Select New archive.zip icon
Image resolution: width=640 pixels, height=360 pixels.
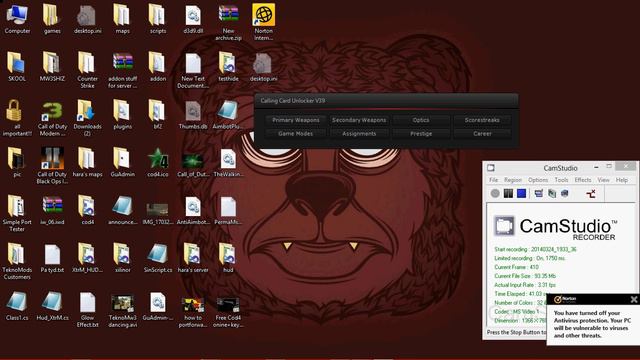tap(228, 22)
